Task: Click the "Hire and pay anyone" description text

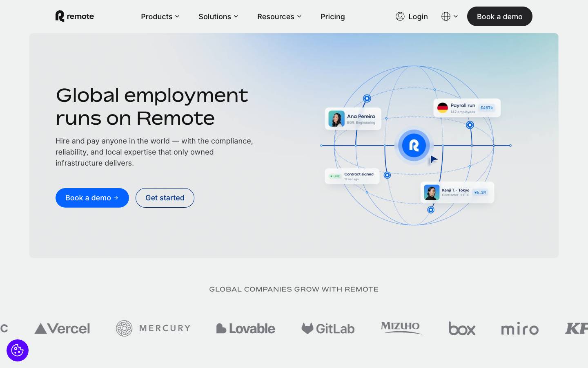Action: click(x=154, y=152)
